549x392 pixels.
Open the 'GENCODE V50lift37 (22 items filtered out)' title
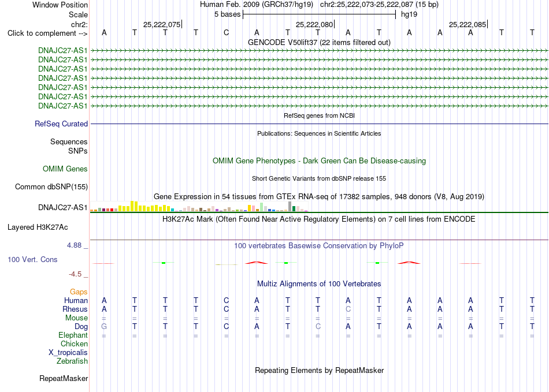click(x=320, y=43)
